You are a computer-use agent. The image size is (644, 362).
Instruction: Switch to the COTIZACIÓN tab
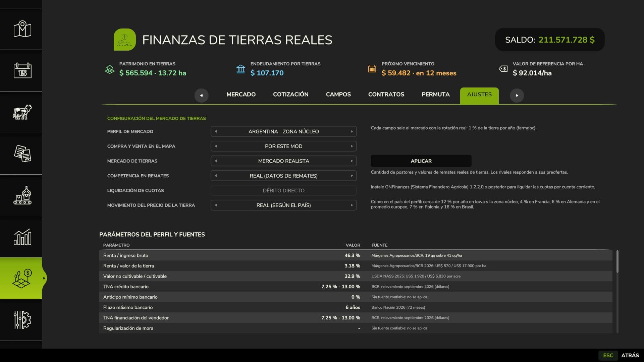click(x=291, y=95)
